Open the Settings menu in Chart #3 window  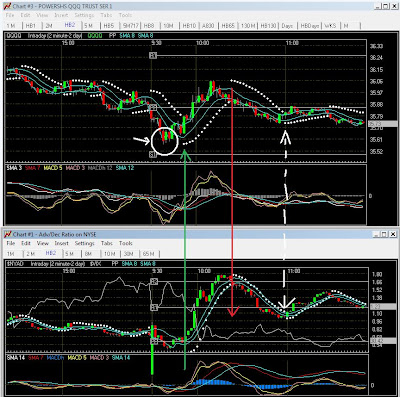click(x=84, y=15)
